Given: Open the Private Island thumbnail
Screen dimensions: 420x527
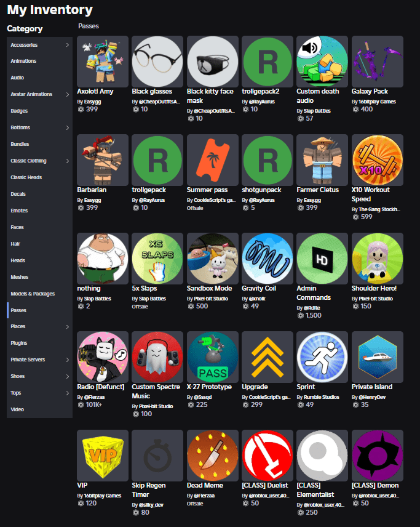Looking at the screenshot, I should [377, 357].
